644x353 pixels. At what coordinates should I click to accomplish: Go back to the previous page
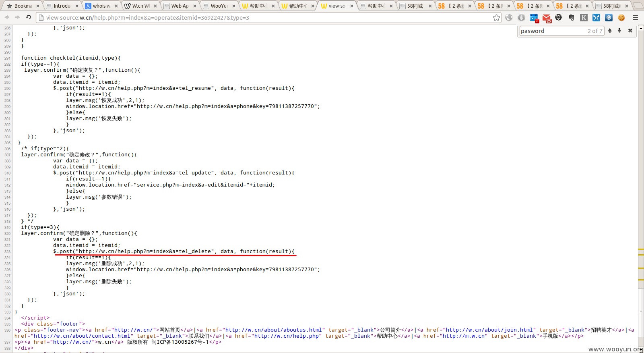coord(7,17)
